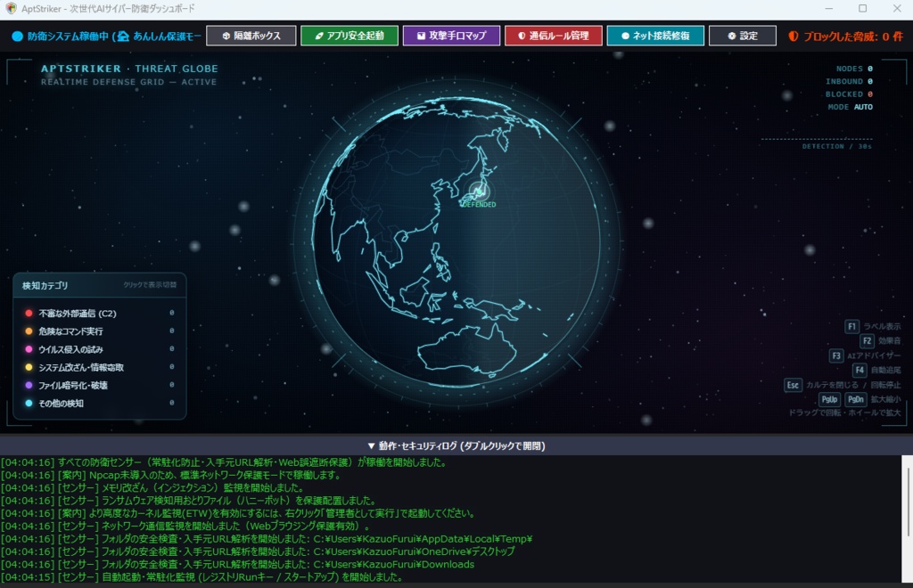913x588 pixels.
Task: Toggle the システム改ざん・情報窃取 category
Action: (x=100, y=367)
